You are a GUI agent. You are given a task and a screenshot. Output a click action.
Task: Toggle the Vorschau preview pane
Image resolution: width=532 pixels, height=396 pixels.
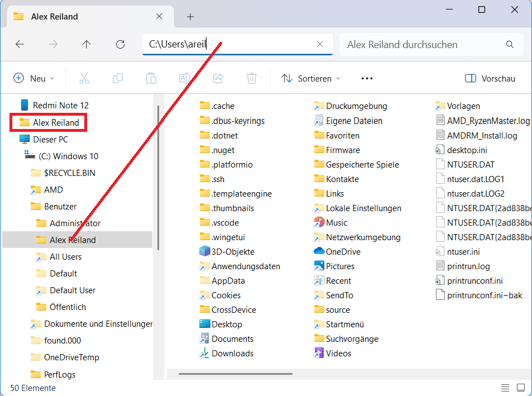coord(490,78)
